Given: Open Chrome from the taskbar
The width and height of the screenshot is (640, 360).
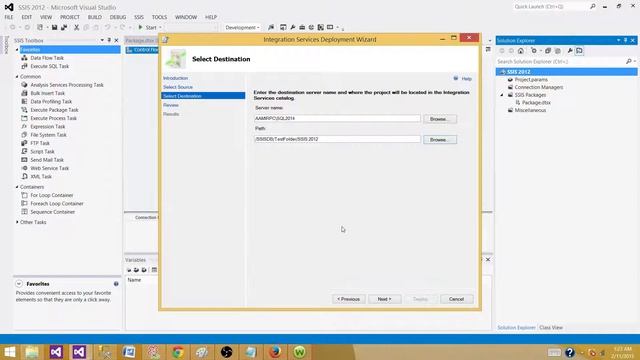Looking at the screenshot, I should click(178, 352).
